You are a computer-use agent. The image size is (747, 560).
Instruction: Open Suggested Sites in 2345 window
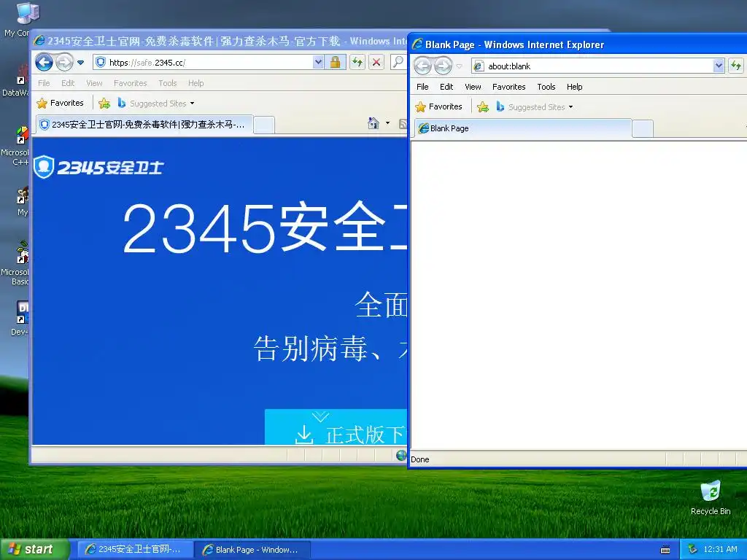(156, 104)
